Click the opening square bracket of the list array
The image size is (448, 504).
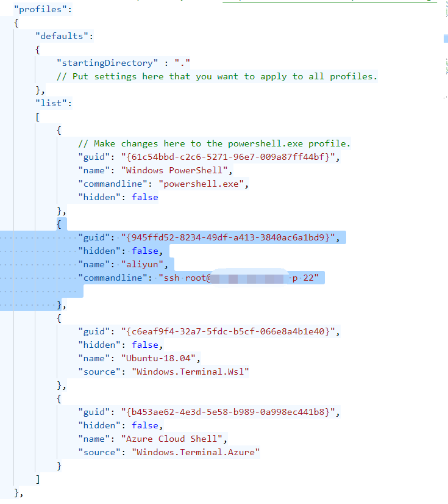click(x=38, y=117)
